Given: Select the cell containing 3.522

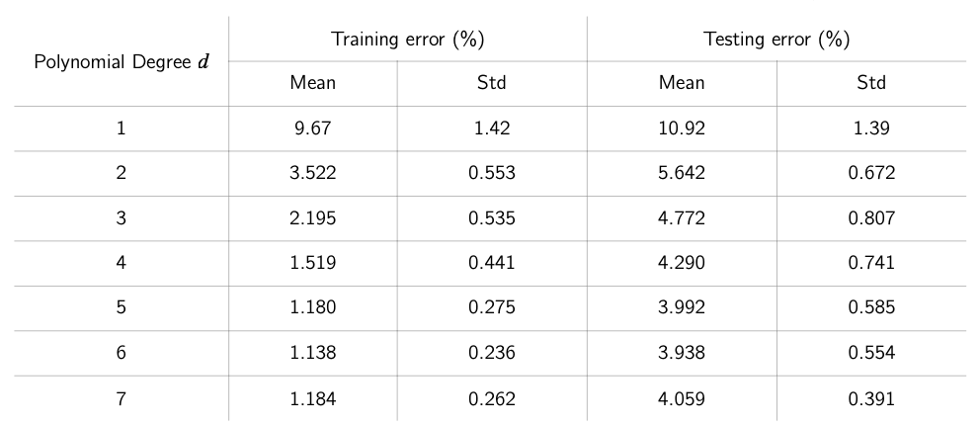Looking at the screenshot, I should 312,173.
